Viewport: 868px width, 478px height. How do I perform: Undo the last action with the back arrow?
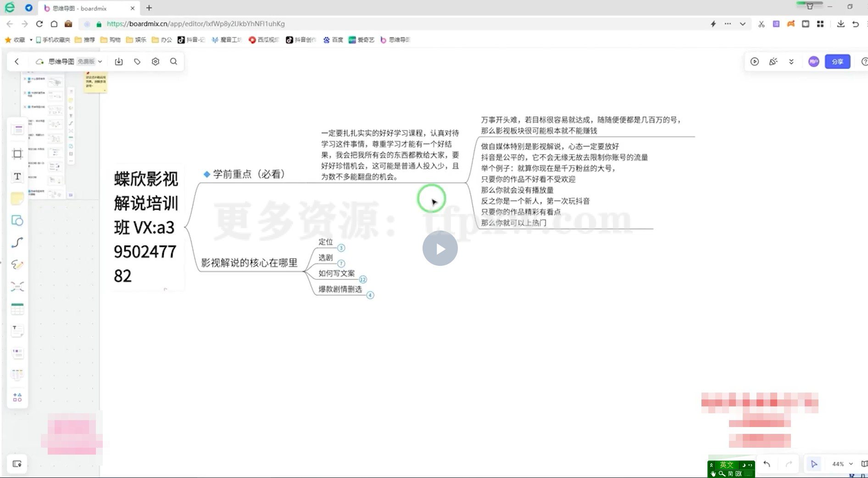pyautogui.click(x=766, y=464)
